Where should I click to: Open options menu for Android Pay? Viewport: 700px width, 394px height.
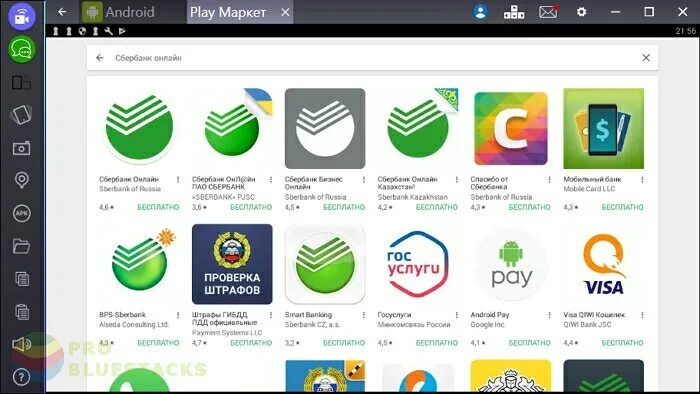pos(550,315)
